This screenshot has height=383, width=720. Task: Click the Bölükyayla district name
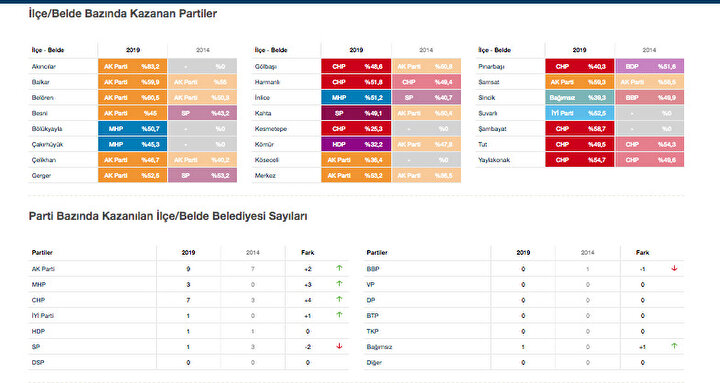47,129
